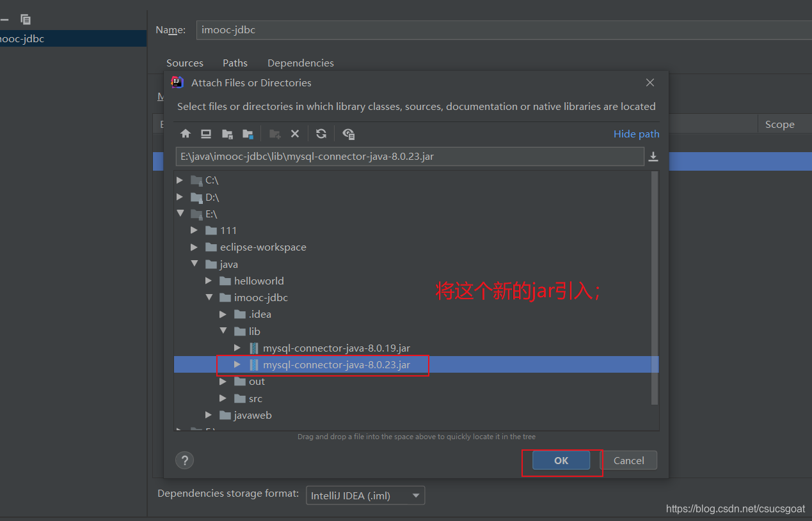Screen dimensions: 812x521
Task: Close the Attach Files dialog
Action: [650, 82]
